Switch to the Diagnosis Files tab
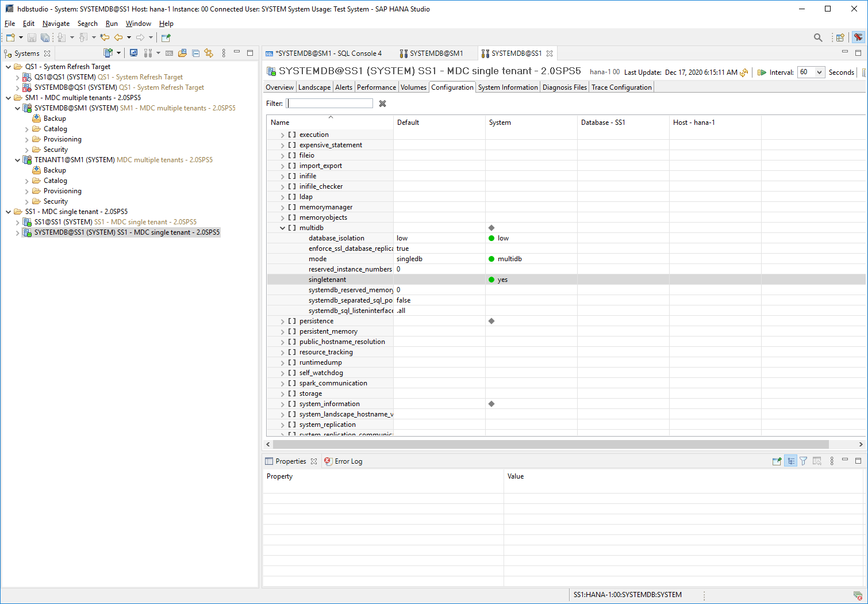Viewport: 868px width, 604px height. point(564,87)
